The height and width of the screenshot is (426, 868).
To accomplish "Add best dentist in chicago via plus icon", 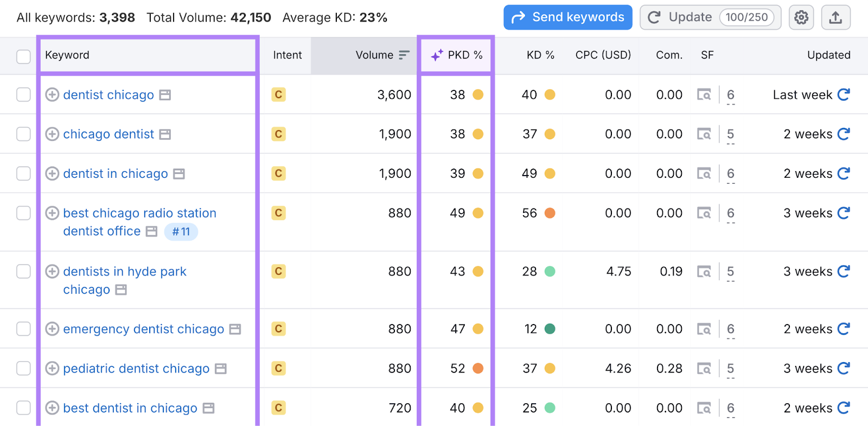I will tap(52, 408).
